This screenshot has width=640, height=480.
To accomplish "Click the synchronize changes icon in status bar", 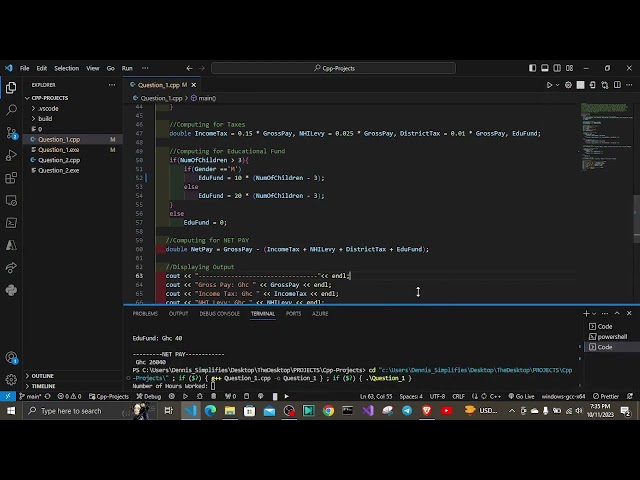I will pos(48,396).
